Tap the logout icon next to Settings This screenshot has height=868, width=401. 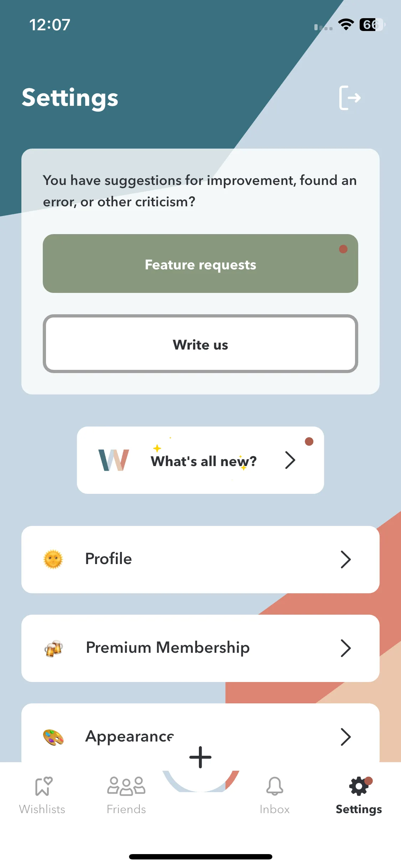[350, 98]
